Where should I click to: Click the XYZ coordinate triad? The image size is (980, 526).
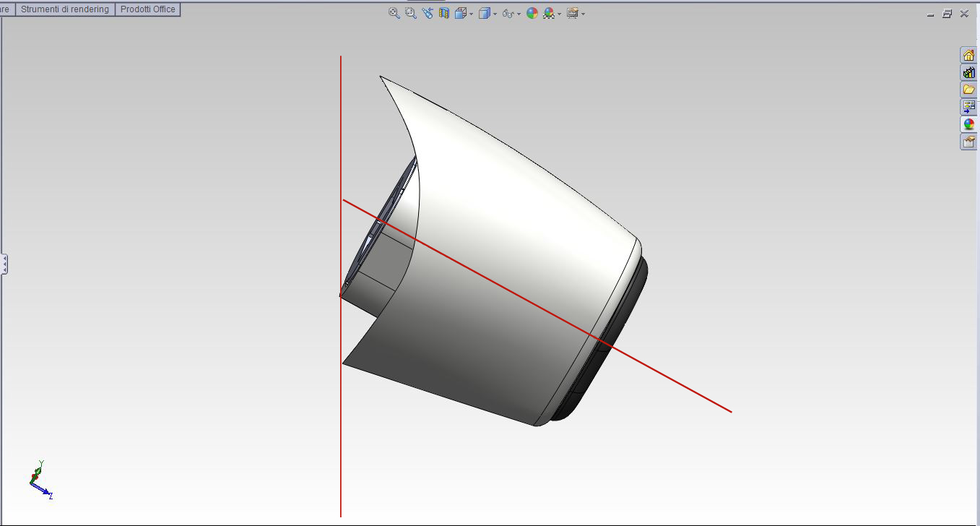[40, 480]
